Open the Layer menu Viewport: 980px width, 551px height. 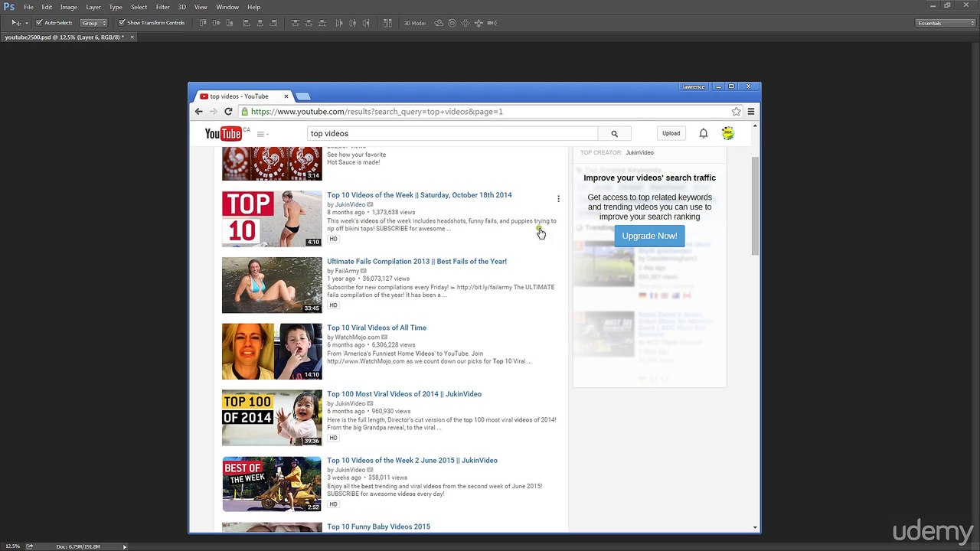coord(93,7)
